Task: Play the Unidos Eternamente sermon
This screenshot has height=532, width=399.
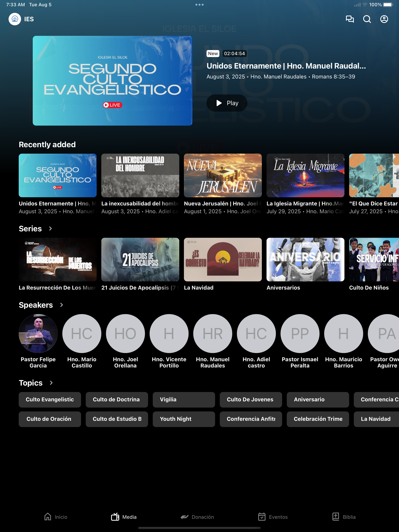Action: coord(227,103)
